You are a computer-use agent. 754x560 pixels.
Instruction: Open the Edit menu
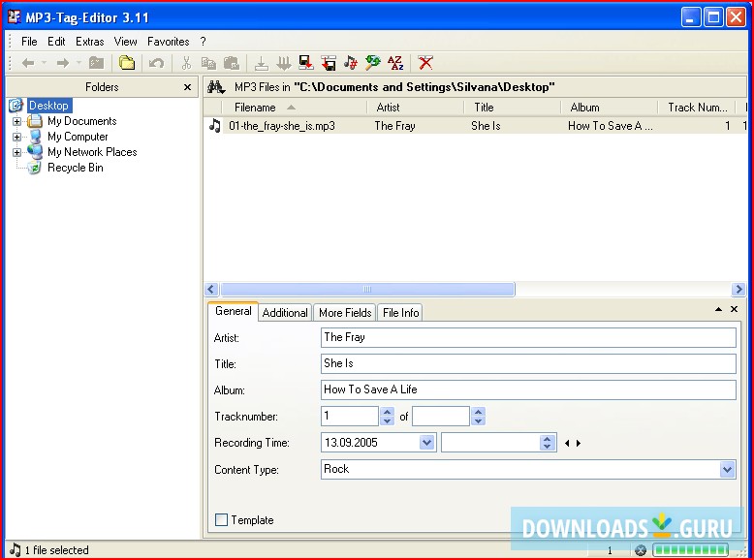(x=56, y=42)
